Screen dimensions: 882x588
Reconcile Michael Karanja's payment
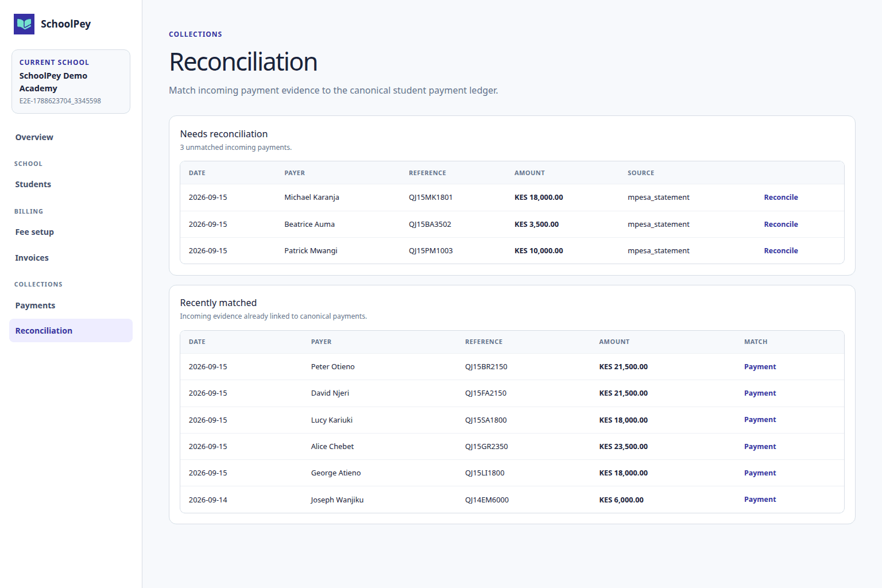click(x=781, y=198)
